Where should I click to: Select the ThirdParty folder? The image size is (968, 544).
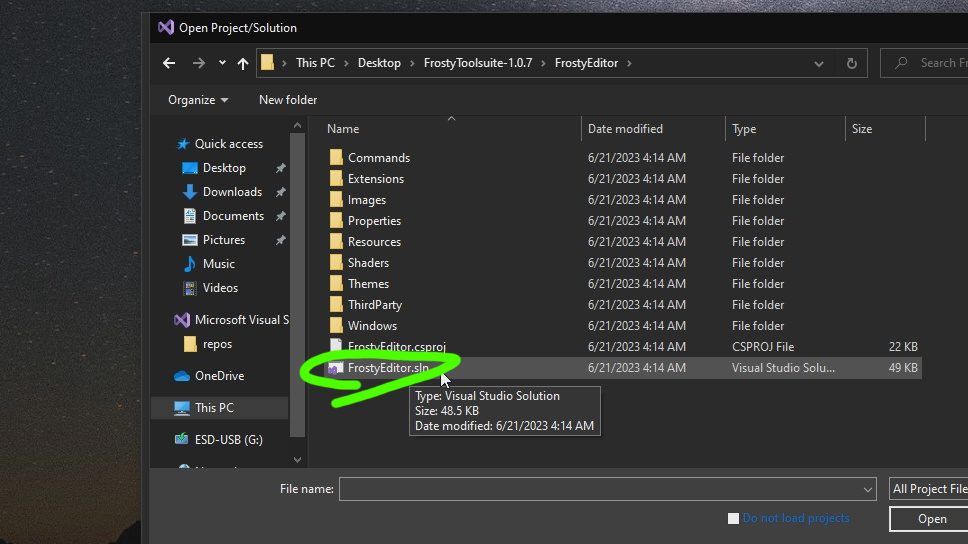[375, 305]
